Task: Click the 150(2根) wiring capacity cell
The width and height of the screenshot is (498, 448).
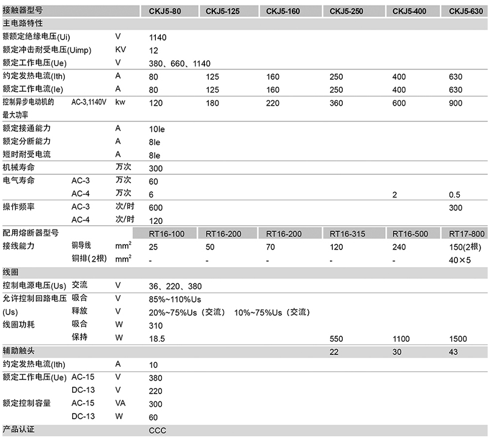Action: [465, 247]
